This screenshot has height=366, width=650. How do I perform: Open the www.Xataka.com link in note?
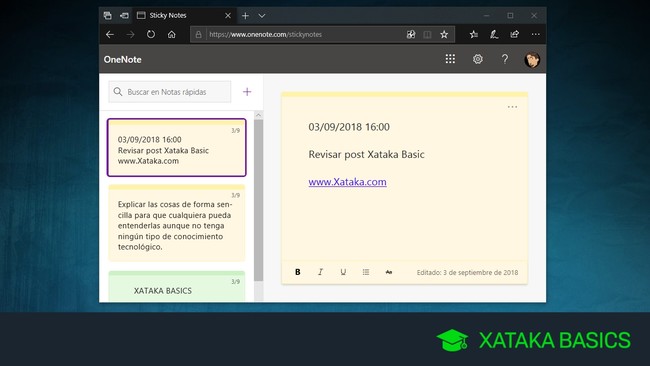347,182
